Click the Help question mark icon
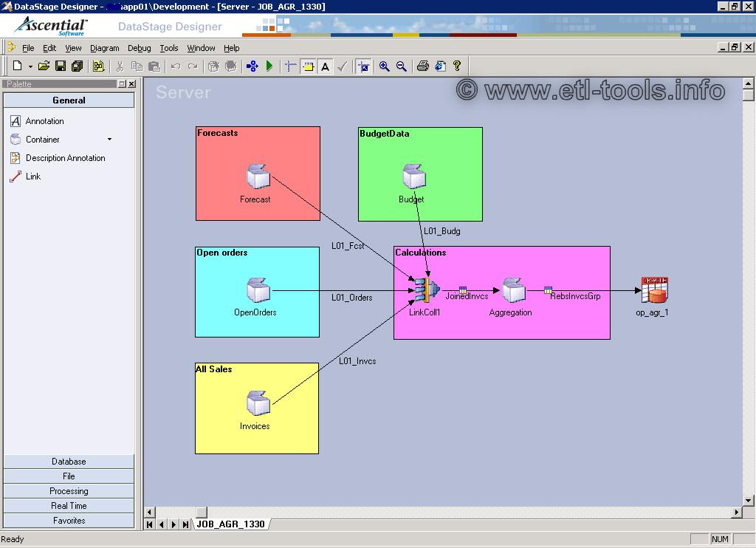Viewport: 756px width, 548px height. 457,66
